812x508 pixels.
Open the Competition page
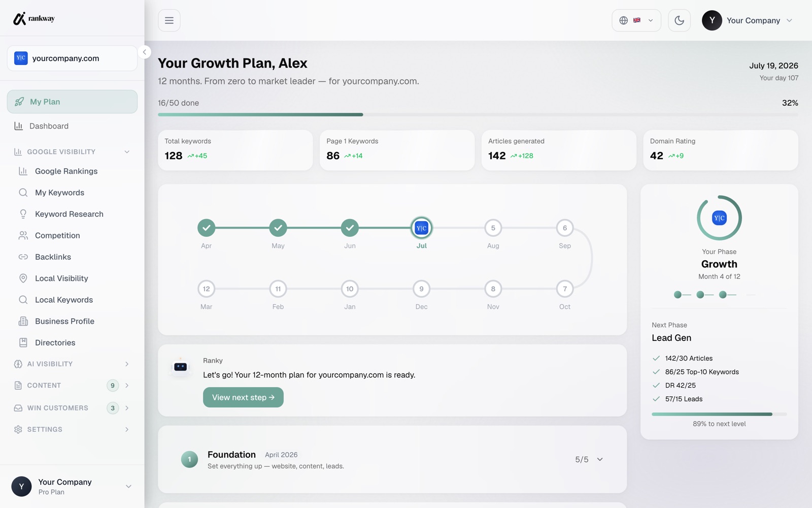[72, 235]
